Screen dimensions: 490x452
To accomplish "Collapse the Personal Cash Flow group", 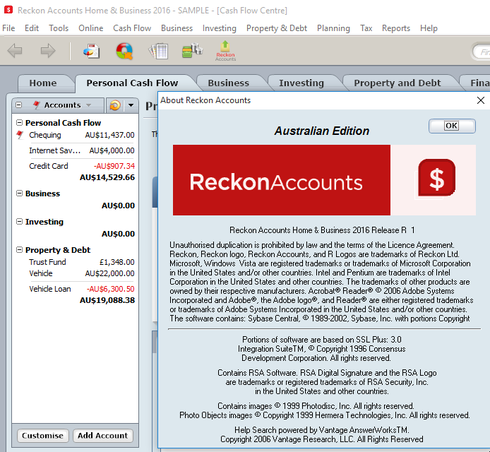I will coord(19,123).
